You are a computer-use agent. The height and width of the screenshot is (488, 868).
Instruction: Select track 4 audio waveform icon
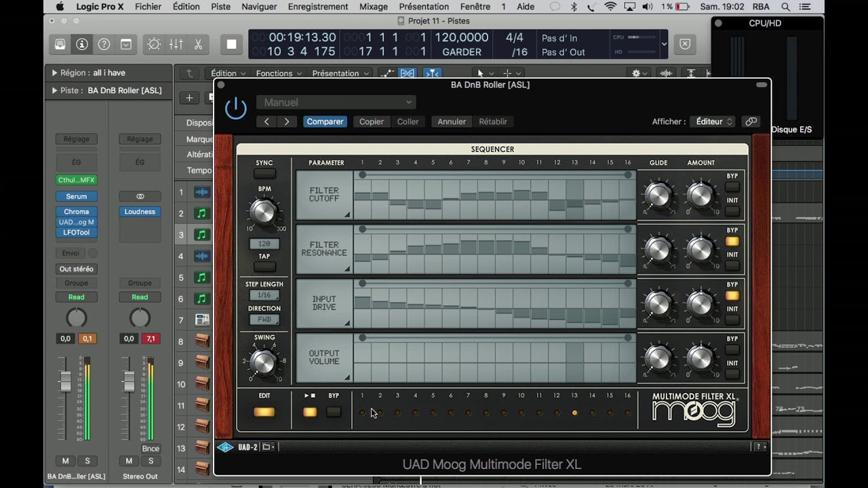pos(201,256)
